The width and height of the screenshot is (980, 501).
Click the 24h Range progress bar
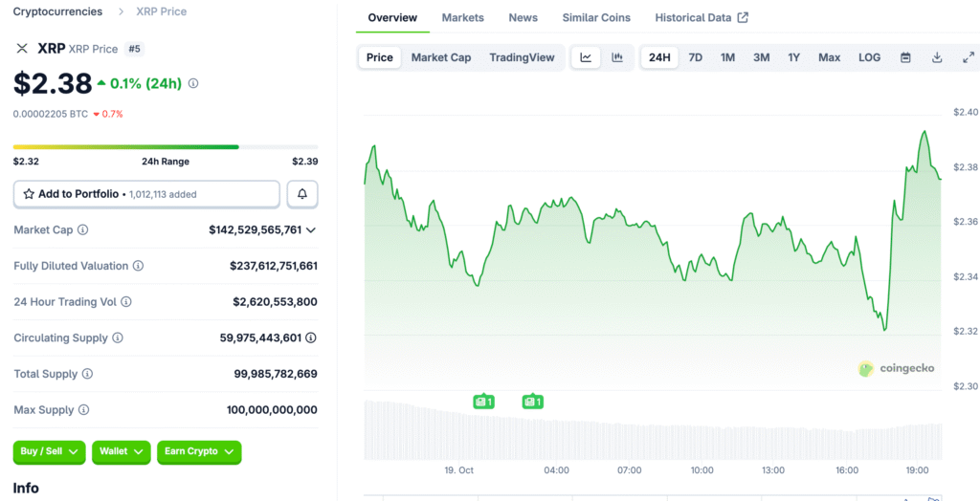pos(166,146)
